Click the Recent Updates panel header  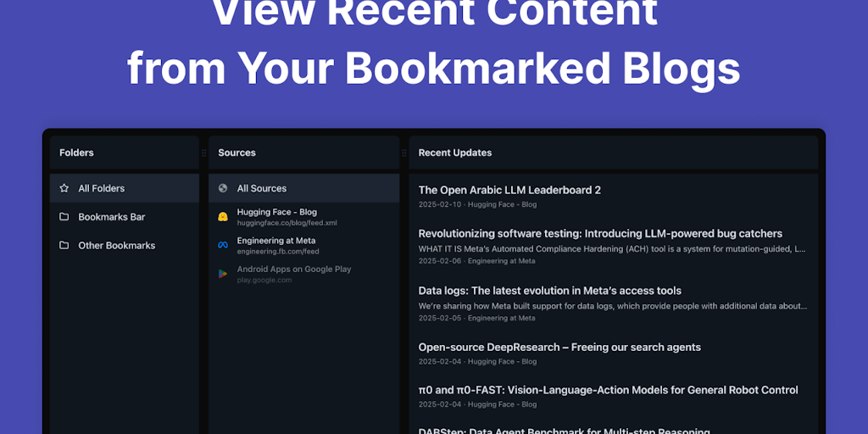click(x=614, y=153)
